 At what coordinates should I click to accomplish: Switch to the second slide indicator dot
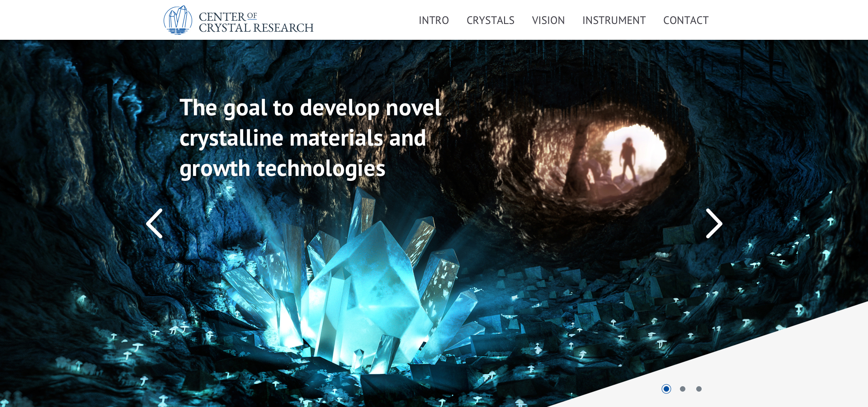683,389
